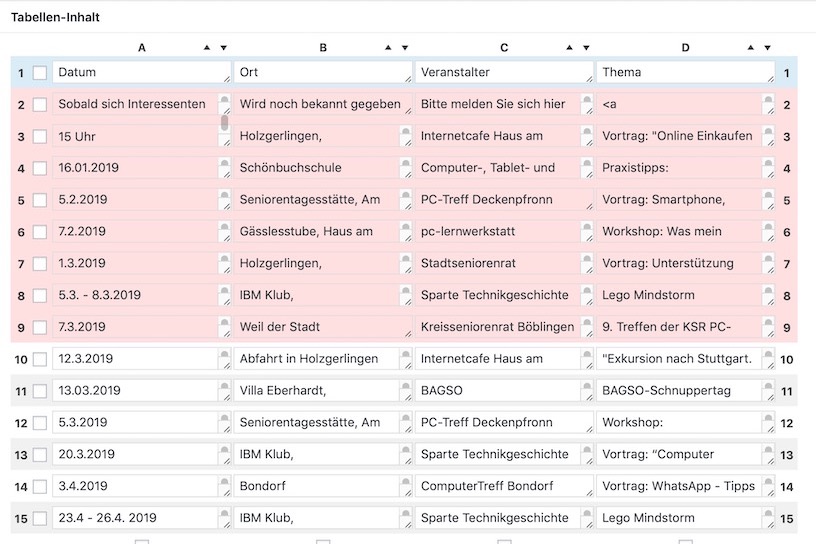
Task: Edit the 'Veranstalter' cell in row 1
Action: click(x=500, y=72)
